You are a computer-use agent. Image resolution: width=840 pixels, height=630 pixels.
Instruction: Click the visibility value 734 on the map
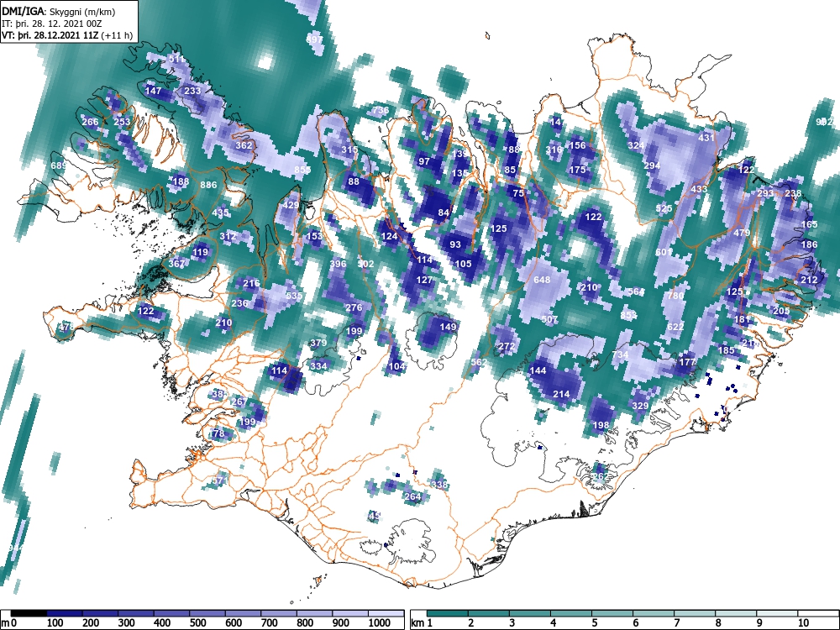click(620, 354)
